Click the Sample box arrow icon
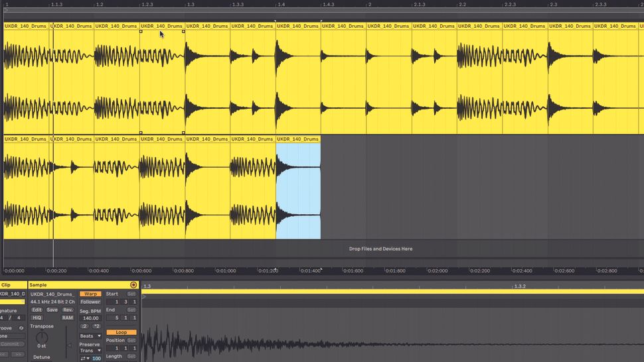The image size is (644, 362). click(x=133, y=284)
